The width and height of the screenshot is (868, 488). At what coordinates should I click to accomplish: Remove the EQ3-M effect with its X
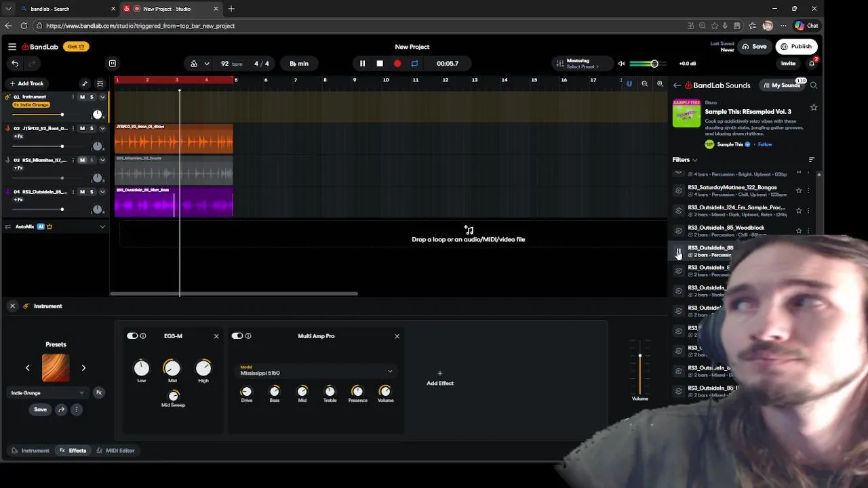[216, 336]
